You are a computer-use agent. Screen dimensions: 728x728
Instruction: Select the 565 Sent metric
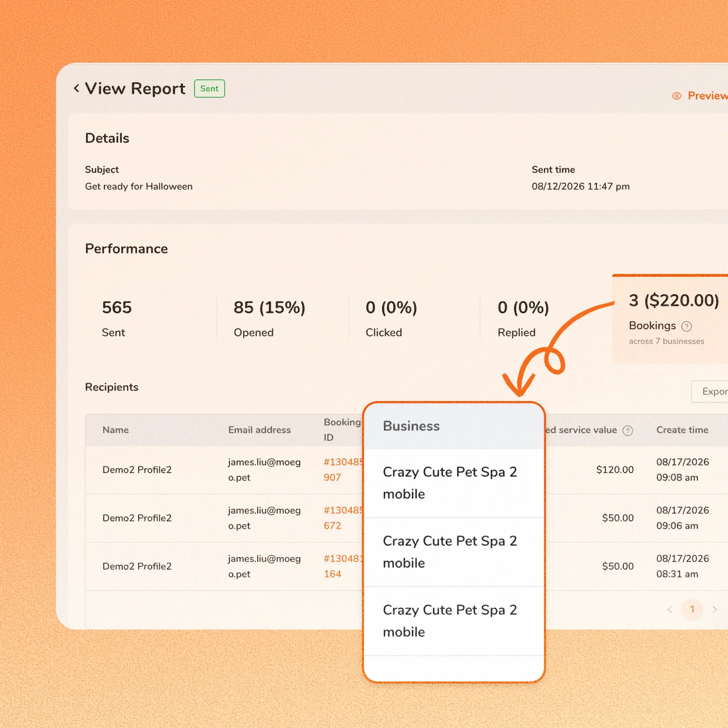117,318
